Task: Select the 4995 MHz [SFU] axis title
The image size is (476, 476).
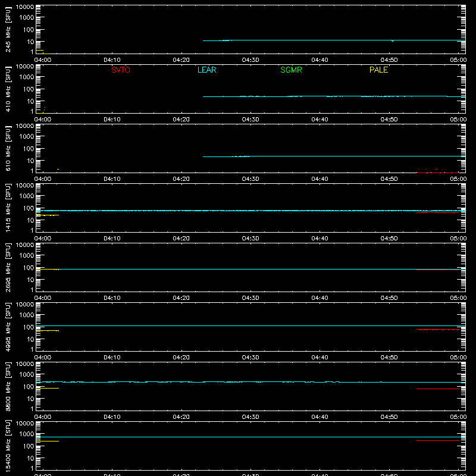Action: point(8,327)
